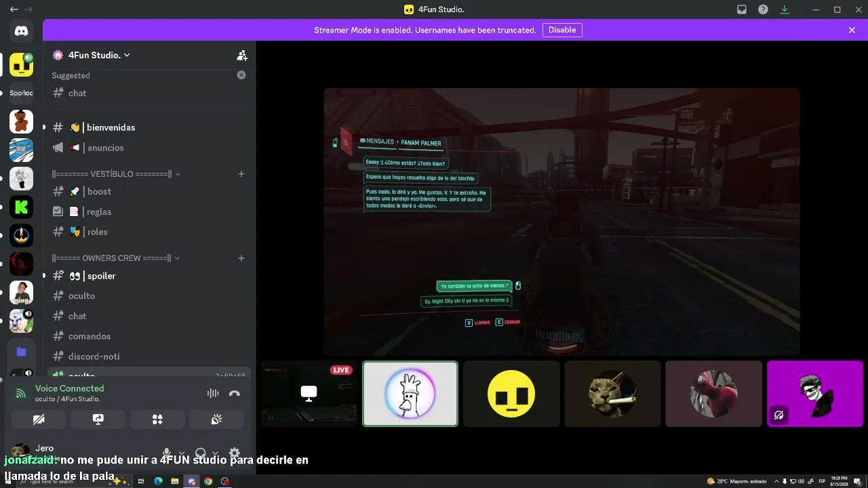The width and height of the screenshot is (868, 488).
Task: Click the invite people icon
Action: (x=241, y=55)
